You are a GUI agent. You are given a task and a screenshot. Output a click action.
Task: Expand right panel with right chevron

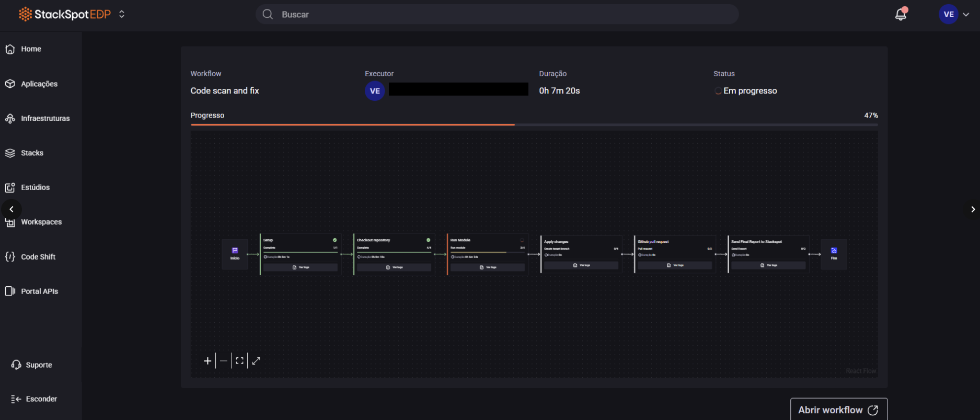click(x=972, y=209)
